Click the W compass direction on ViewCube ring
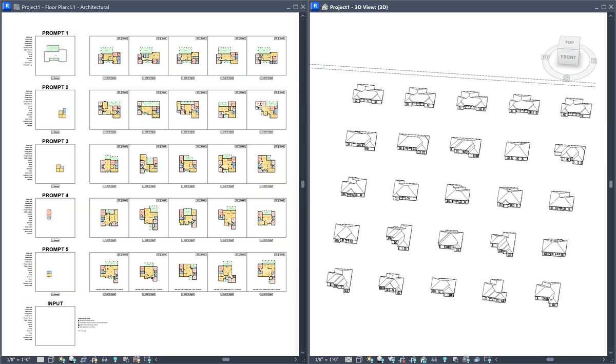616x364 pixels. point(546,58)
